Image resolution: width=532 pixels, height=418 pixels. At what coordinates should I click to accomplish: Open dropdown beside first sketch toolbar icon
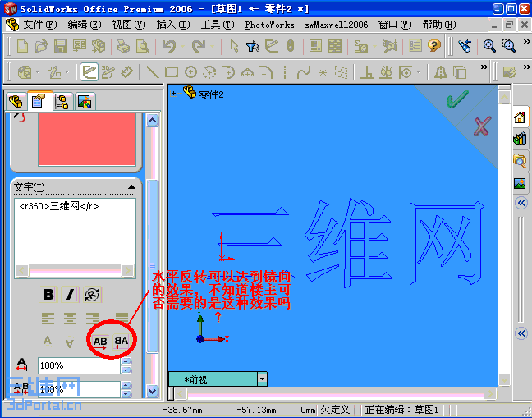[x=37, y=72]
